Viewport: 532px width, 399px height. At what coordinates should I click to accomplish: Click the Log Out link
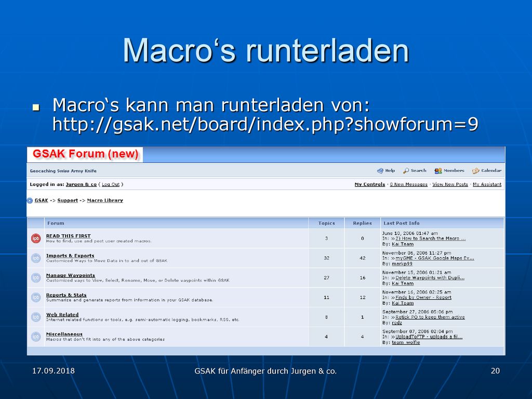(111, 184)
